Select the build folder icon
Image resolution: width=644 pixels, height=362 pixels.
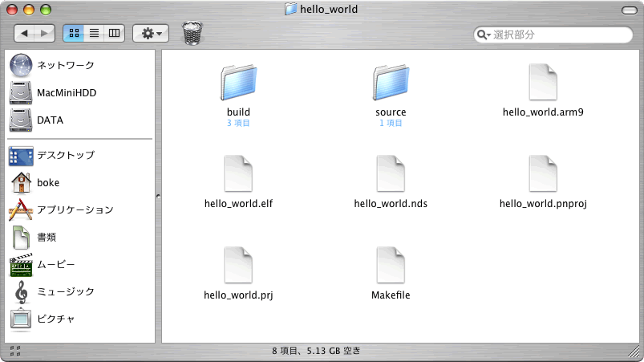(239, 82)
